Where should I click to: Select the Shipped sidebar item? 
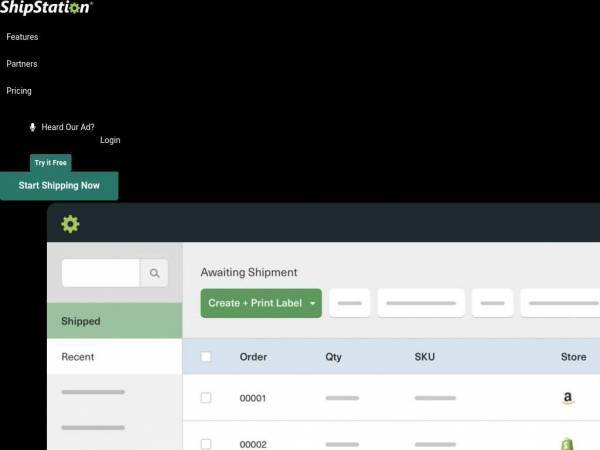pyautogui.click(x=114, y=321)
